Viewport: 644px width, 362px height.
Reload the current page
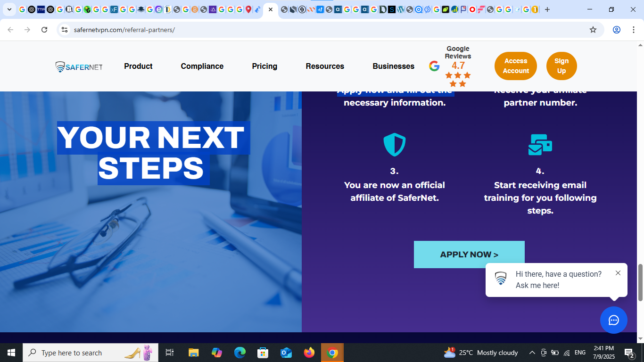coord(44,30)
